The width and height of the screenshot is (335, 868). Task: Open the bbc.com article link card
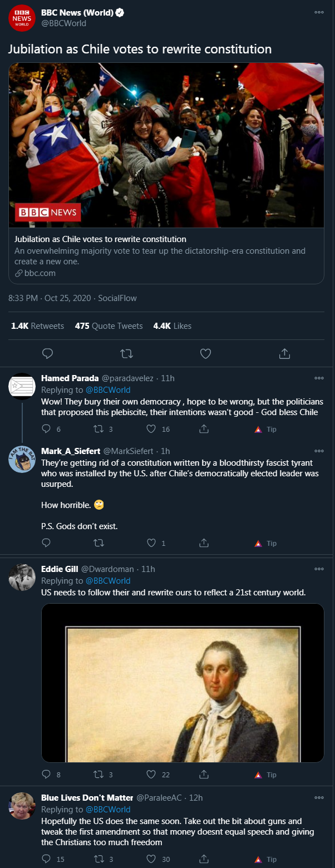pyautogui.click(x=166, y=174)
